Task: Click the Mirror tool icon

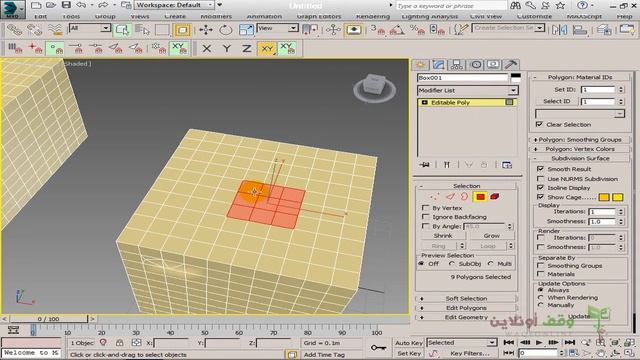Action: (559, 30)
